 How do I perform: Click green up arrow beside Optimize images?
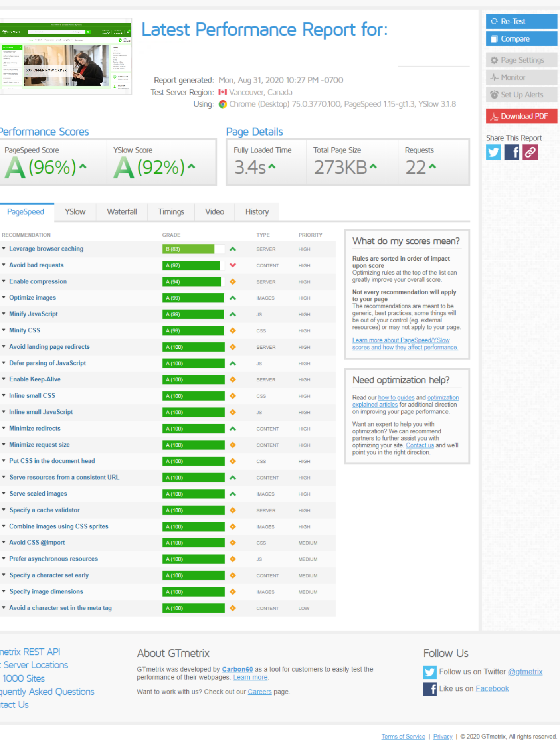(x=233, y=298)
